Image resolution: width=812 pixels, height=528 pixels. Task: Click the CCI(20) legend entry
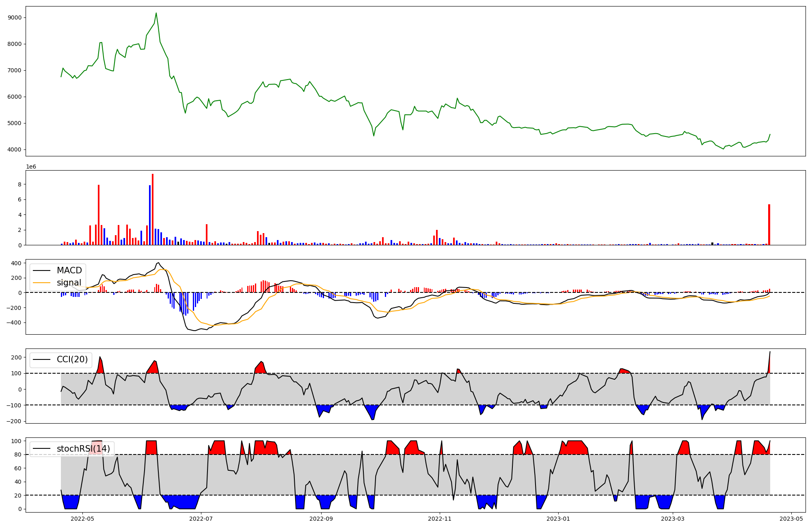coord(72,359)
